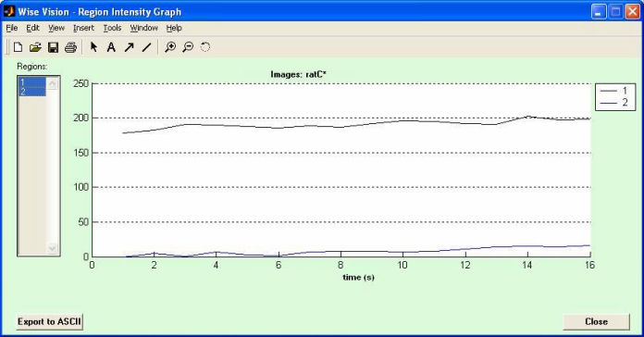The width and height of the screenshot is (644, 337).
Task: Open the File menu
Action: pyautogui.click(x=12, y=28)
